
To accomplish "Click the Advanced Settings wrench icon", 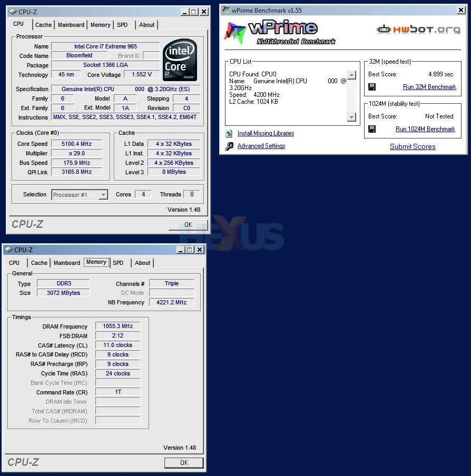I will point(229,146).
